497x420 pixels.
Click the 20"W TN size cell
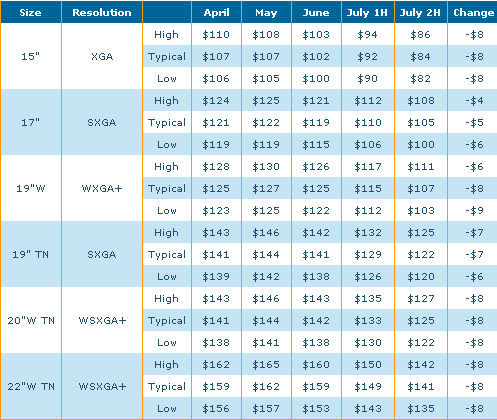pyautogui.click(x=31, y=320)
